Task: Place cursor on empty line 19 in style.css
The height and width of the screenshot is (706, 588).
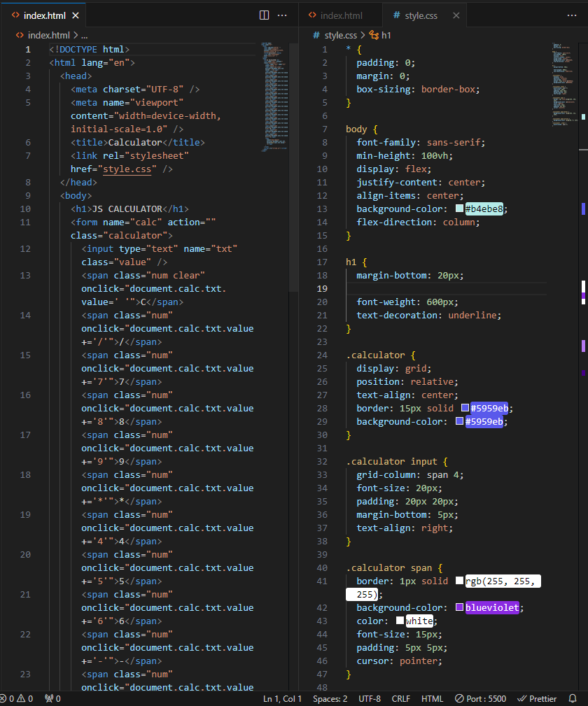Action: click(x=446, y=288)
